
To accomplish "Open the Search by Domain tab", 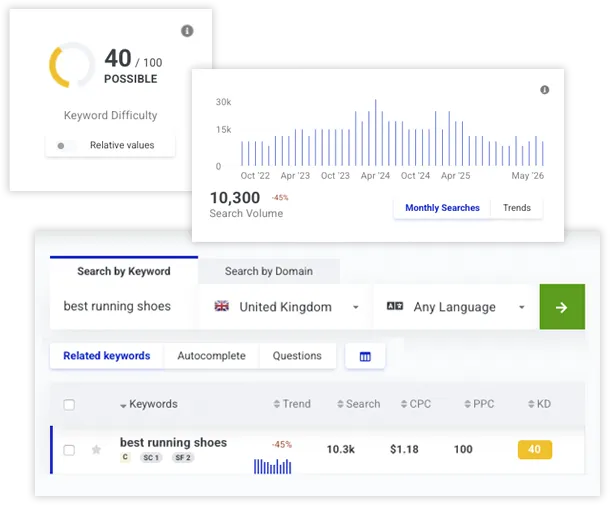I will click(x=268, y=271).
